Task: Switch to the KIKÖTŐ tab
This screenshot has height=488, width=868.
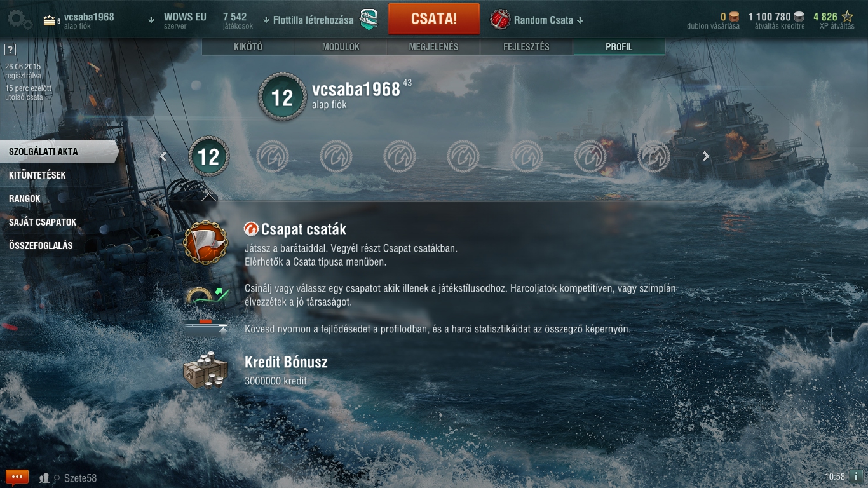Action: pos(248,47)
